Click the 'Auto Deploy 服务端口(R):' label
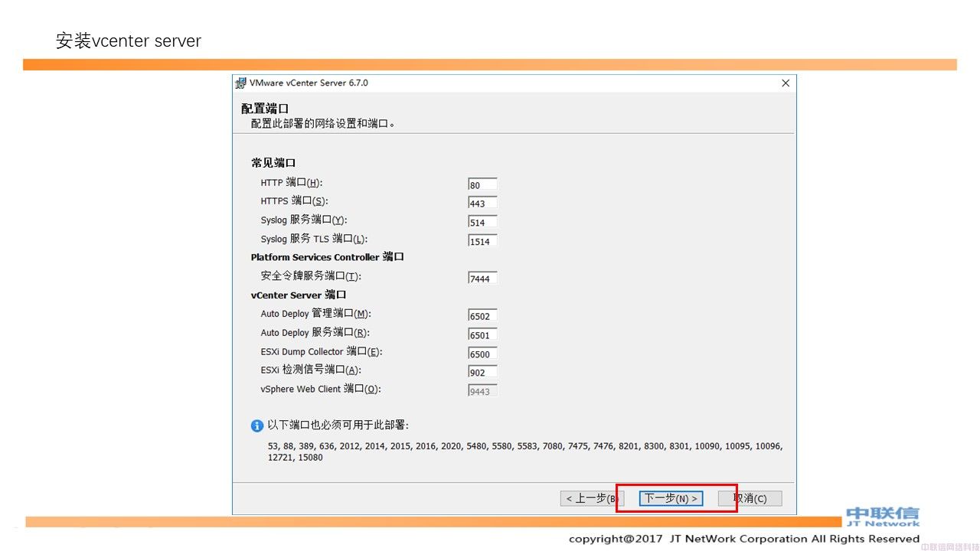This screenshot has height=551, width=980. (x=315, y=333)
